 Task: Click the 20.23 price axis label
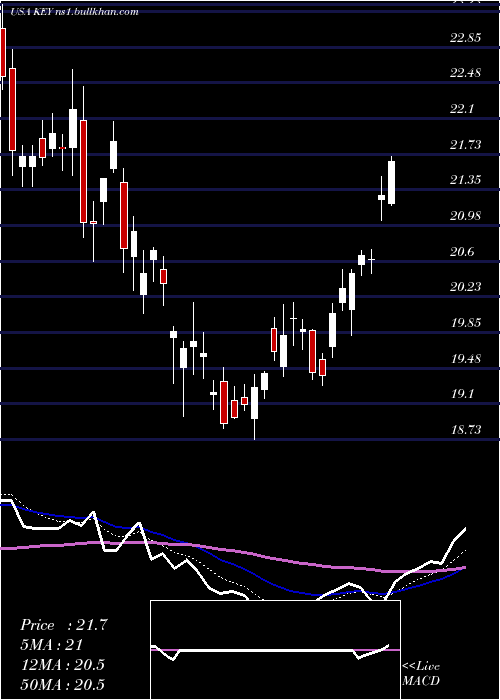coord(466,287)
